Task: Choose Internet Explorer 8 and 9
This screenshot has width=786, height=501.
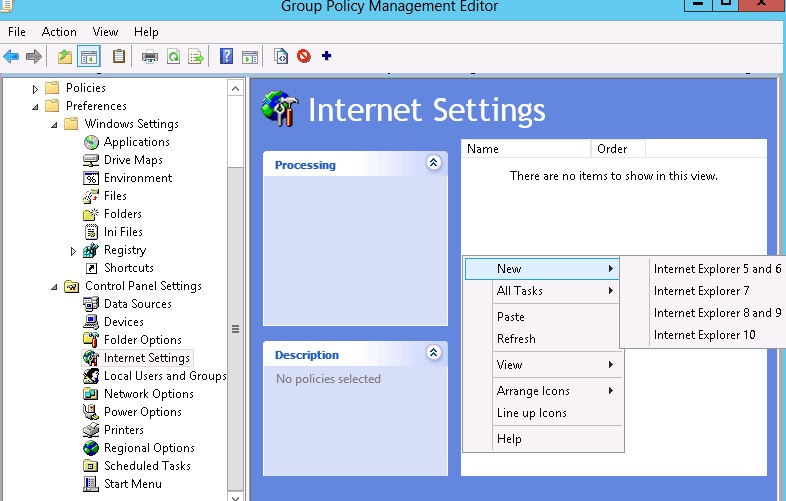Action: [717, 313]
